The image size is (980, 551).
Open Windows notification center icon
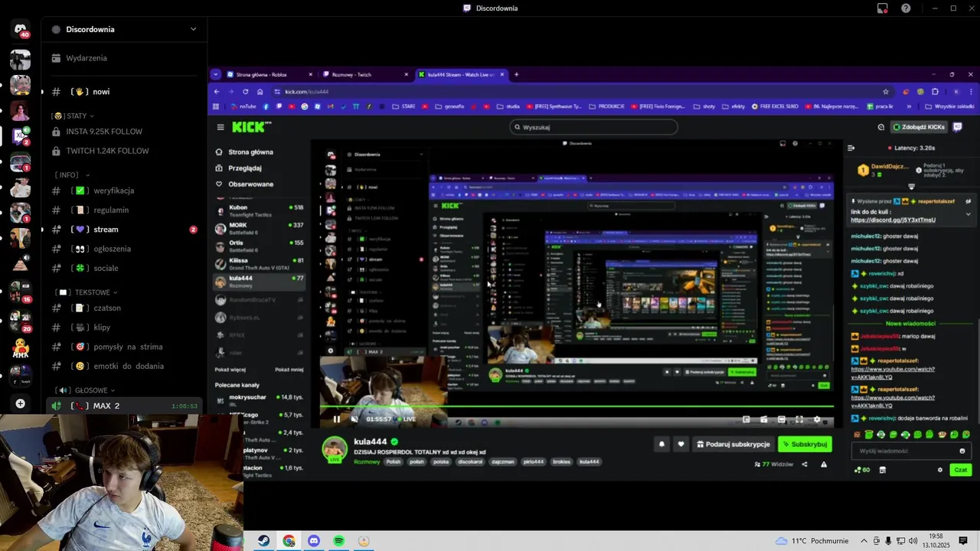[963, 541]
